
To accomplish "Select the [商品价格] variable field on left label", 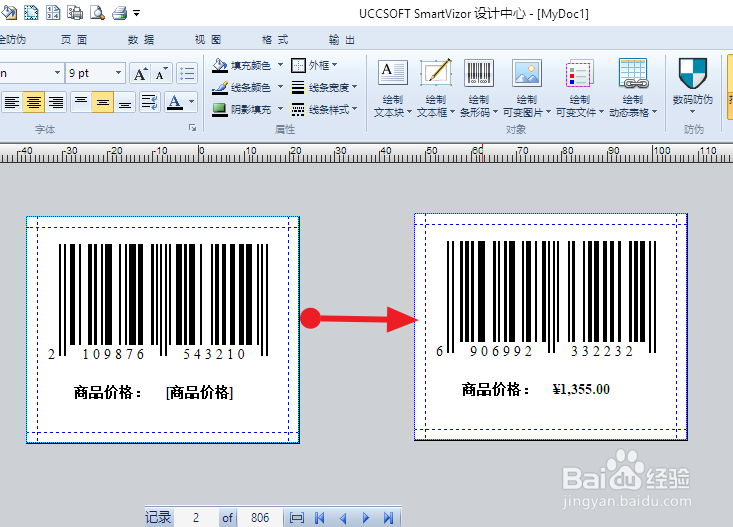I will point(200,392).
